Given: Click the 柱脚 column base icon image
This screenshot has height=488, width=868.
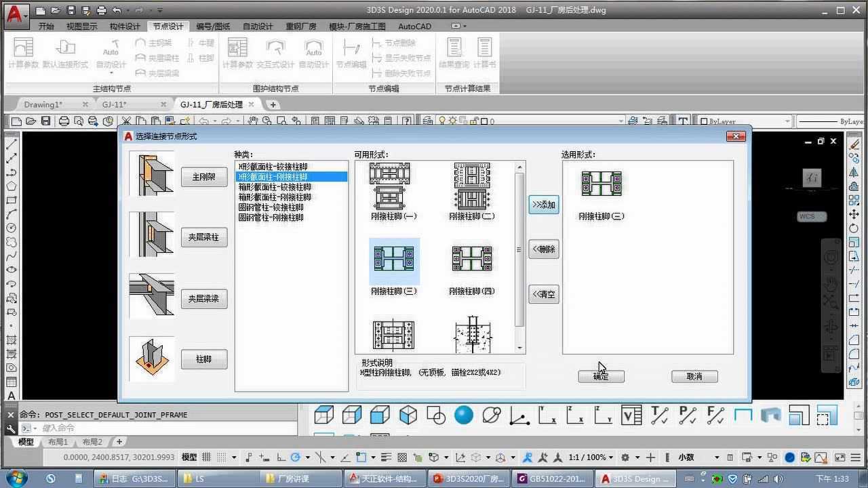Looking at the screenshot, I should click(151, 358).
